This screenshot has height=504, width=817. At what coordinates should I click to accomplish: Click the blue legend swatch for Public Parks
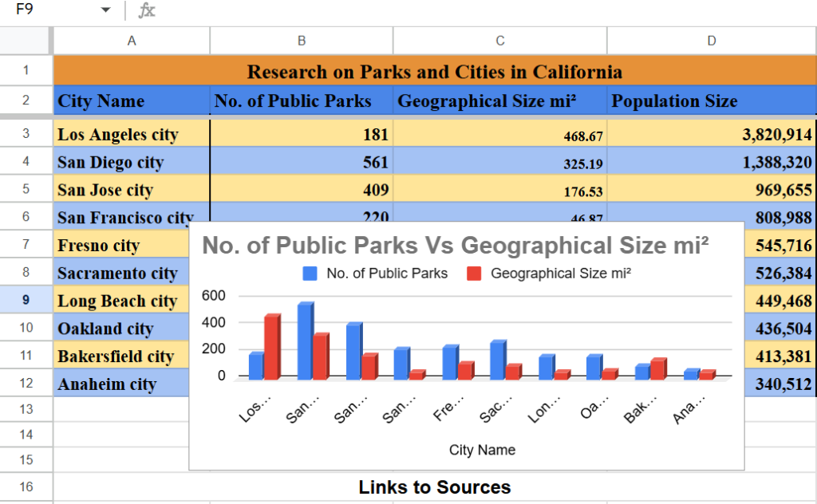[310, 274]
